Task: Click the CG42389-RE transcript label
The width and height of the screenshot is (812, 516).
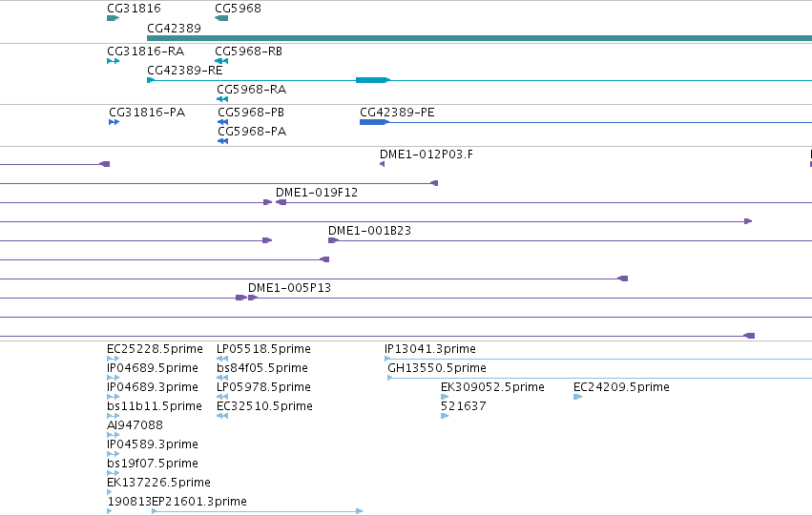Action: coord(185,70)
